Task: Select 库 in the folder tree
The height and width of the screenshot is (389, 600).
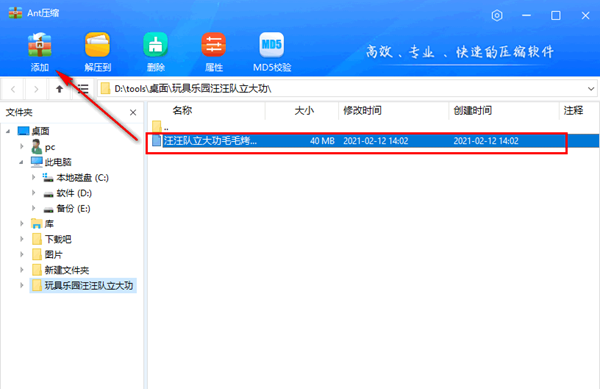Action: (43, 224)
